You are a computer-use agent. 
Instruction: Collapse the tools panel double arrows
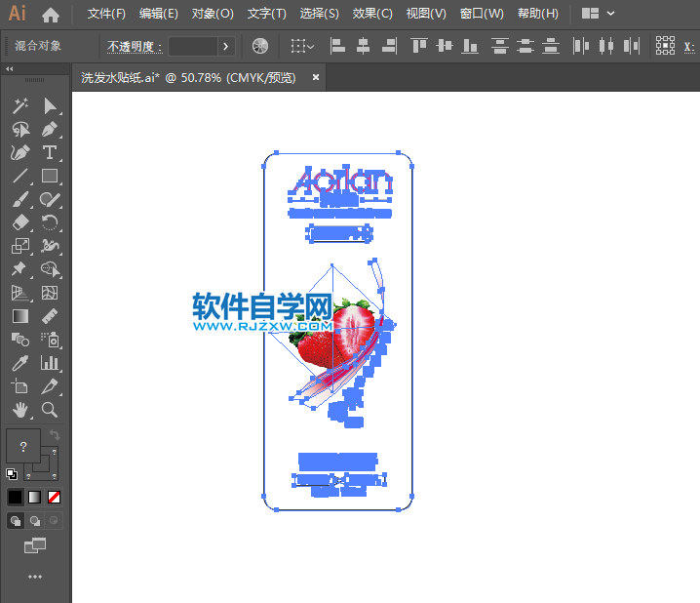coord(10,68)
